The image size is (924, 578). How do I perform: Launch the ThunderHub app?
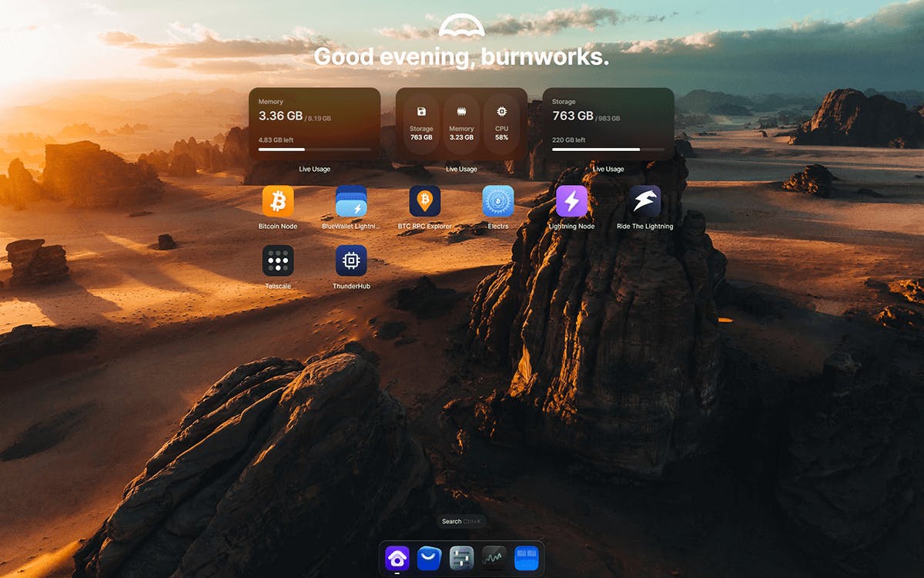point(351,260)
